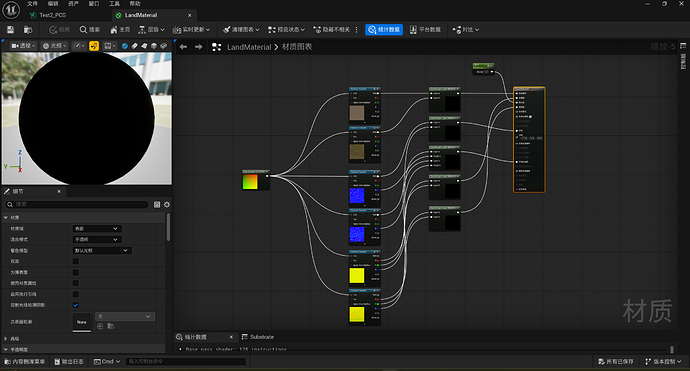The image size is (690, 371).
Task: Toggle 隐藏不相关 (Hide Unrelated) button
Action: [332, 29]
